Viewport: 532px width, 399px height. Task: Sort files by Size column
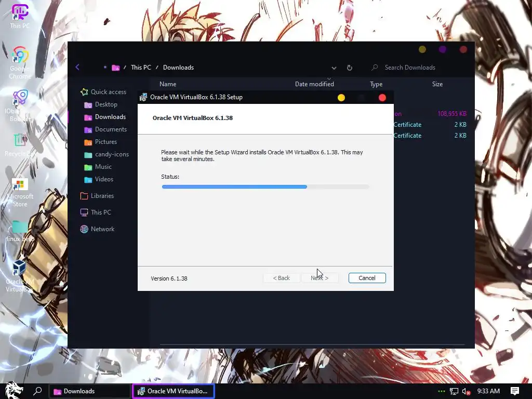pyautogui.click(x=437, y=84)
